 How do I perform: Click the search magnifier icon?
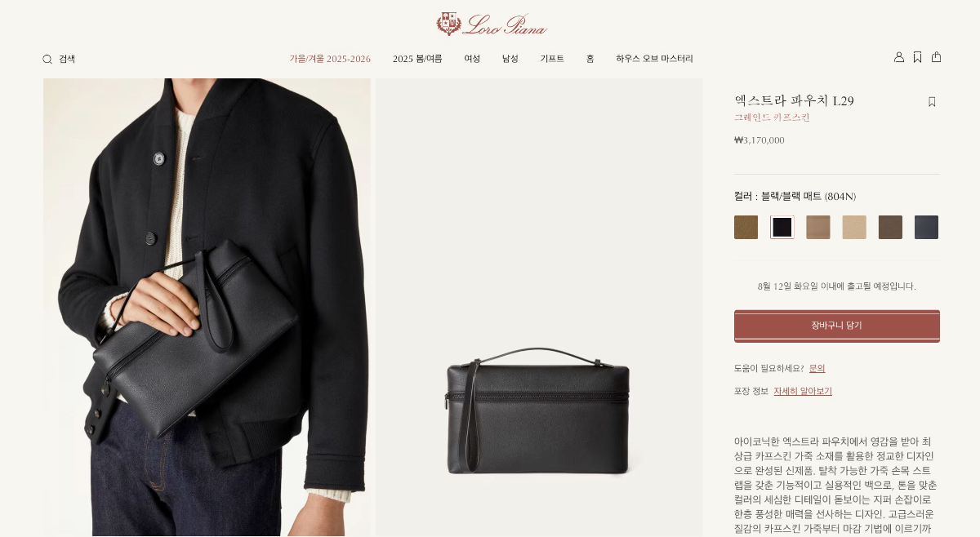[47, 60]
